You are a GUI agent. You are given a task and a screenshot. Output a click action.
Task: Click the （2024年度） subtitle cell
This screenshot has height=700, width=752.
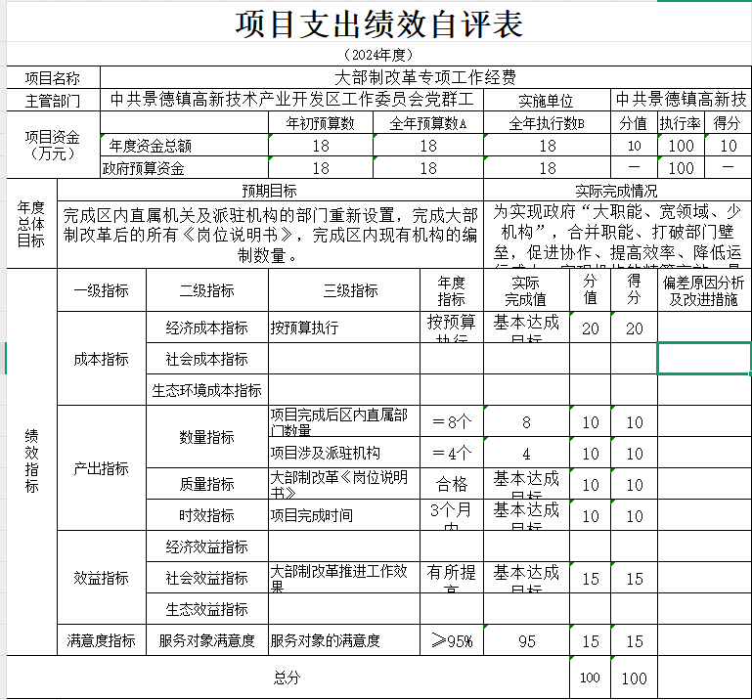377,55
